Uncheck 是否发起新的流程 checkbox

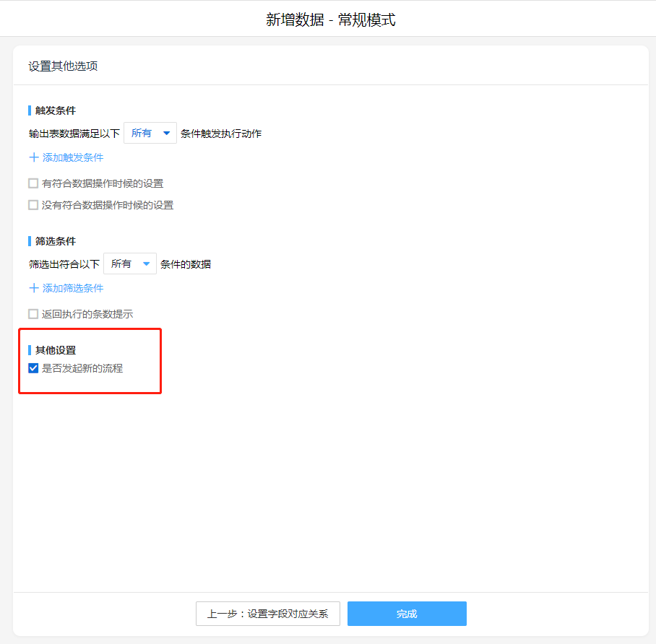pyautogui.click(x=33, y=368)
